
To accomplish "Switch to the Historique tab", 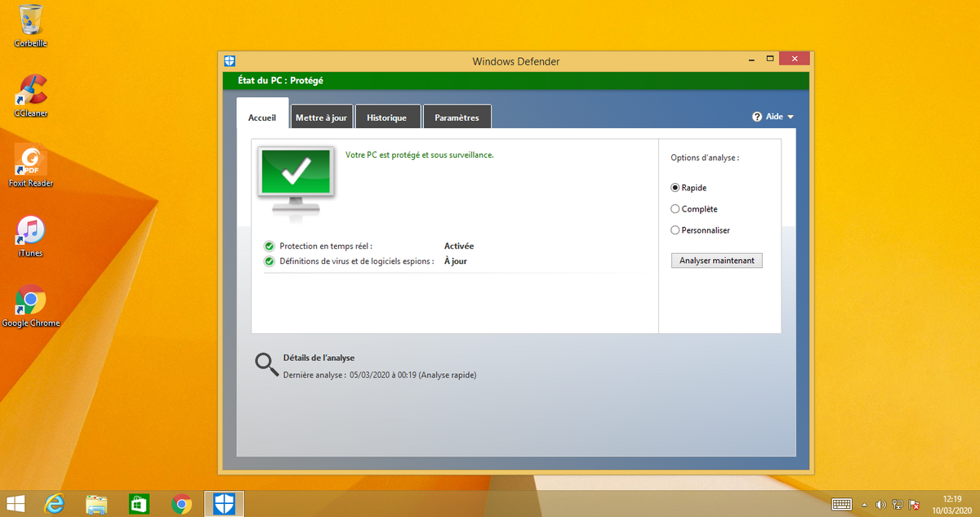I will coord(387,118).
